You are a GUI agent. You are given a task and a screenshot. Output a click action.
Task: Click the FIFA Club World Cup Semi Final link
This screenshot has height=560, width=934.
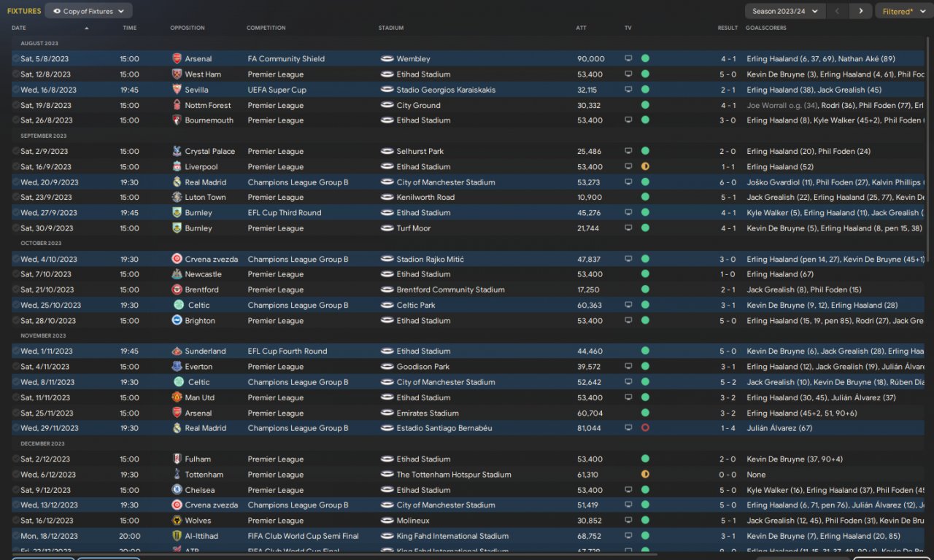[x=302, y=536]
